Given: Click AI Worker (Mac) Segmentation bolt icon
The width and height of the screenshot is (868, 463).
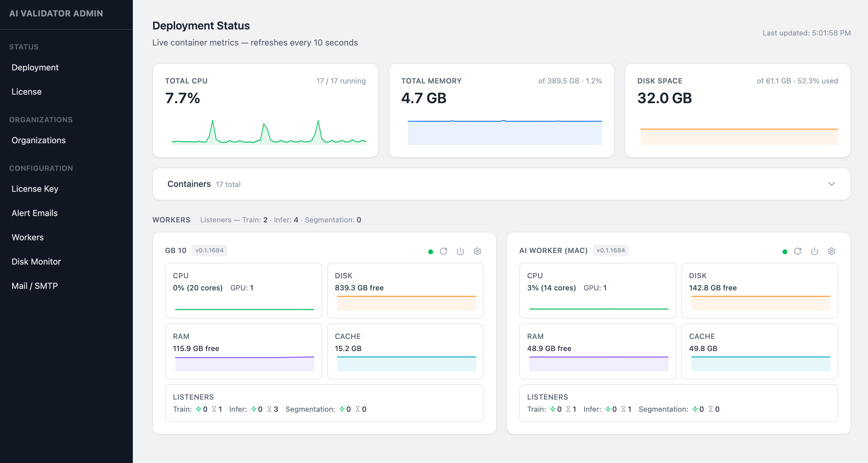Looking at the screenshot, I should pos(695,409).
